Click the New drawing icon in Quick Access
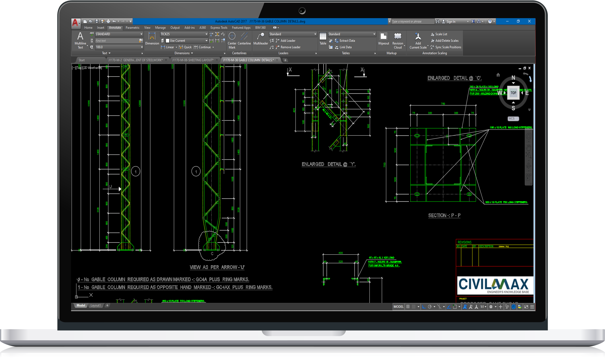This screenshot has width=605, height=364. point(85,21)
